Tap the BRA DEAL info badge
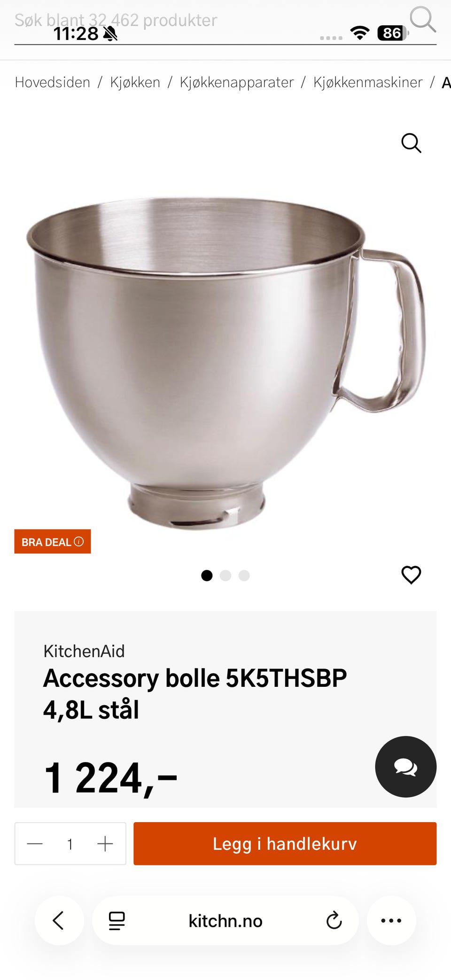 (53, 542)
